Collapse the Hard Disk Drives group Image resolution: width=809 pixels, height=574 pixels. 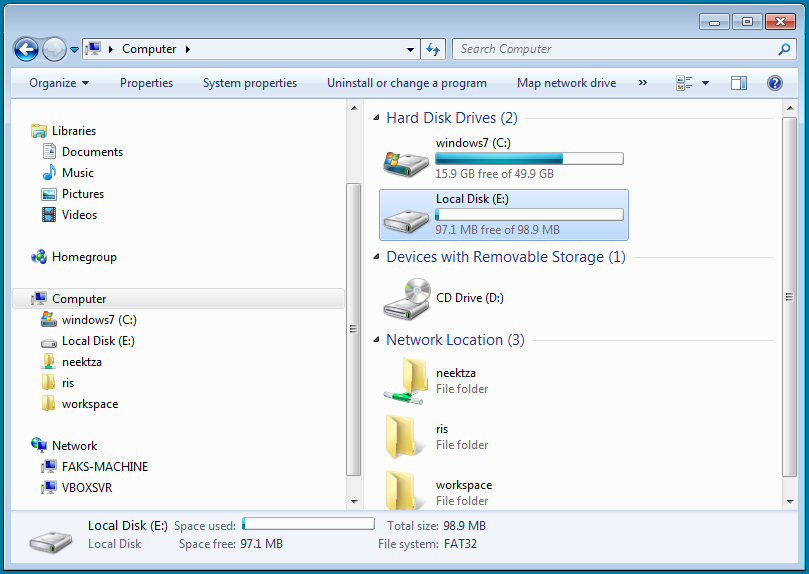coord(376,118)
